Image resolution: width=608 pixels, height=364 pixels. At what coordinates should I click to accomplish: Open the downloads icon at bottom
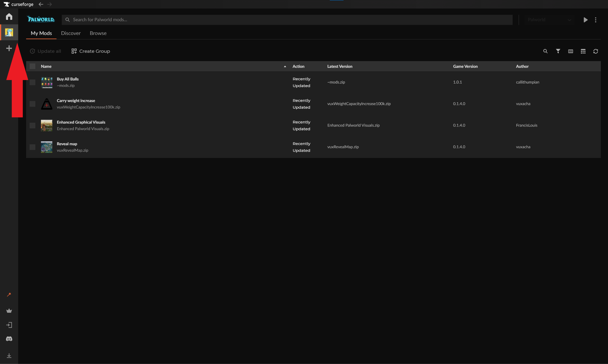click(x=9, y=355)
